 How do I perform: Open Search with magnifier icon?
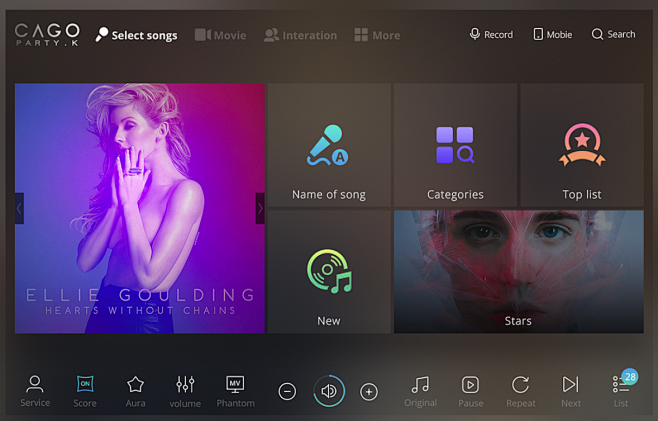coord(613,34)
